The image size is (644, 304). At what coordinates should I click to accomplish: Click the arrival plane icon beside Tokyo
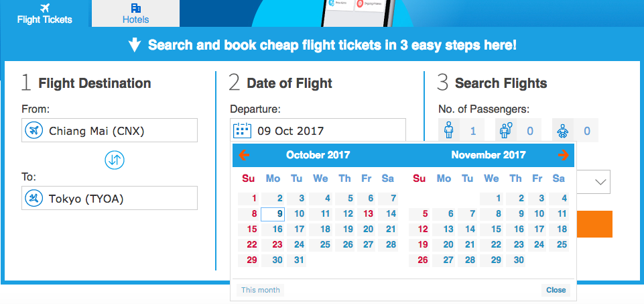pos(34,199)
